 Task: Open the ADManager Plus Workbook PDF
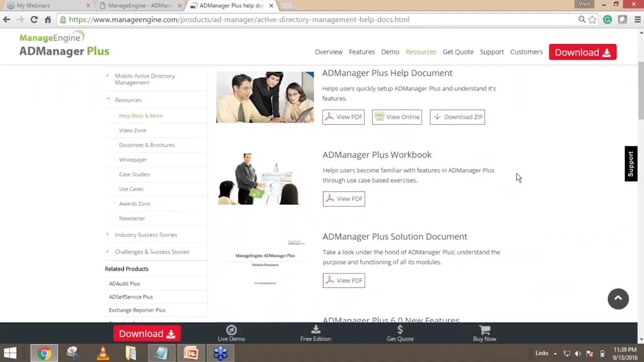pos(344,199)
